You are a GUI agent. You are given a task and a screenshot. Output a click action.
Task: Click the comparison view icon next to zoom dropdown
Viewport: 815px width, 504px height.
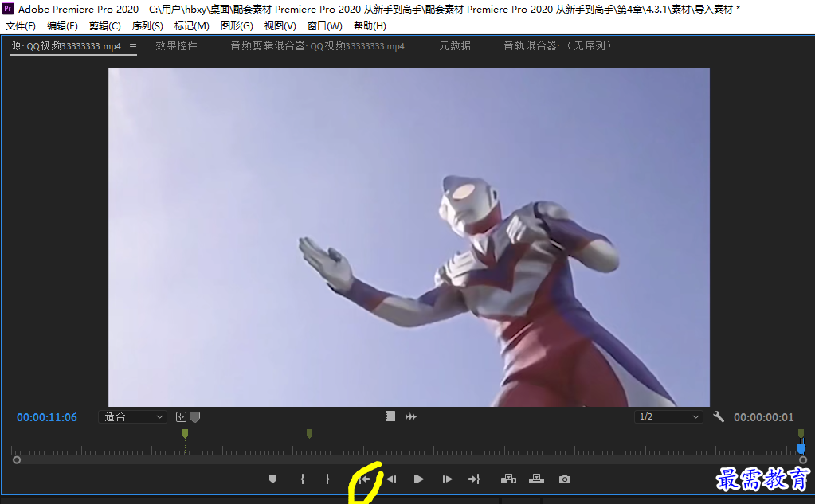tap(181, 416)
